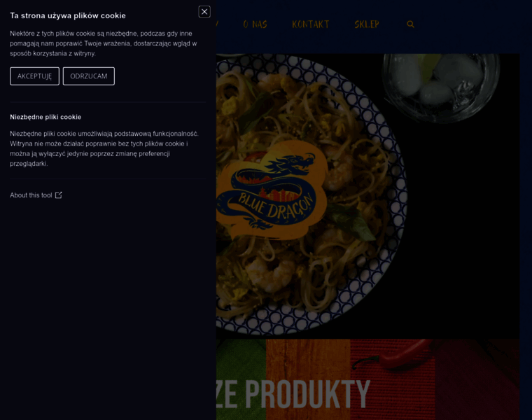Select the noodle plate hero image
Image resolution: width=532 pixels, height=420 pixels.
pos(310,195)
